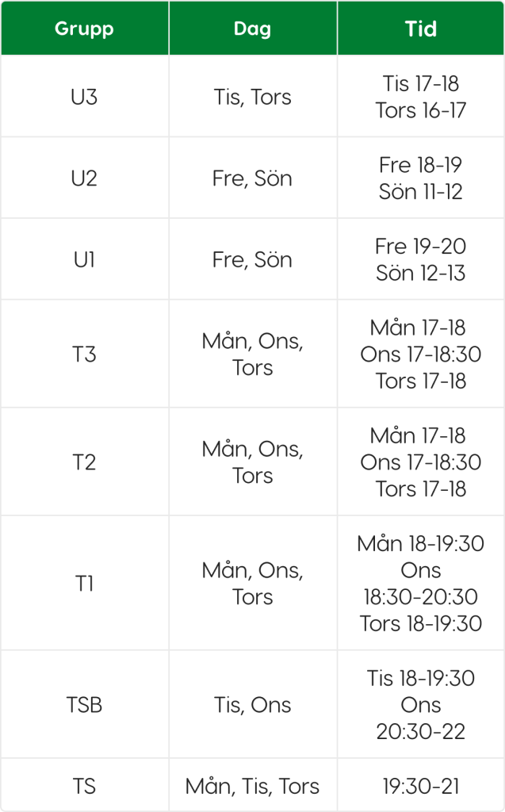
Task: Click the time cell "Fre 19-20 Sön 12-13"
Action: coord(420,259)
